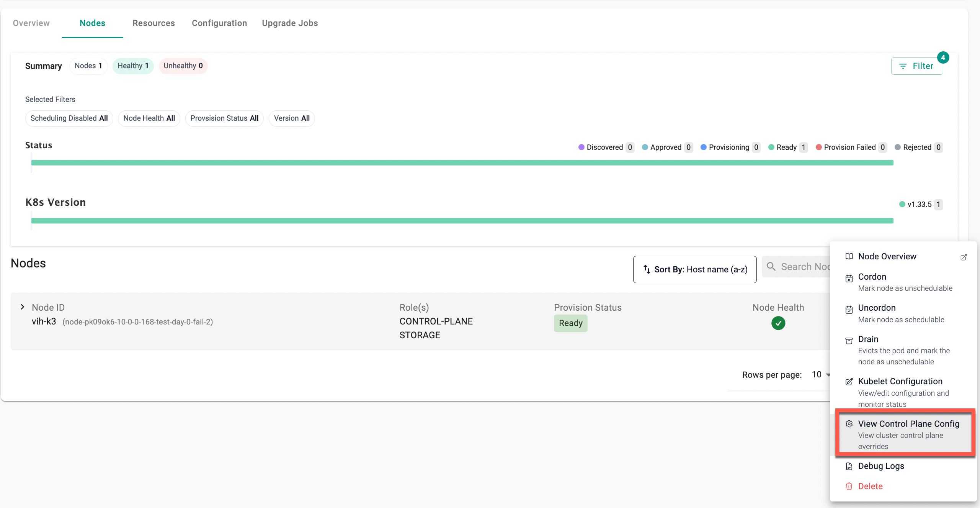
Task: Click the Kubelet Configuration edit icon
Action: pos(849,382)
